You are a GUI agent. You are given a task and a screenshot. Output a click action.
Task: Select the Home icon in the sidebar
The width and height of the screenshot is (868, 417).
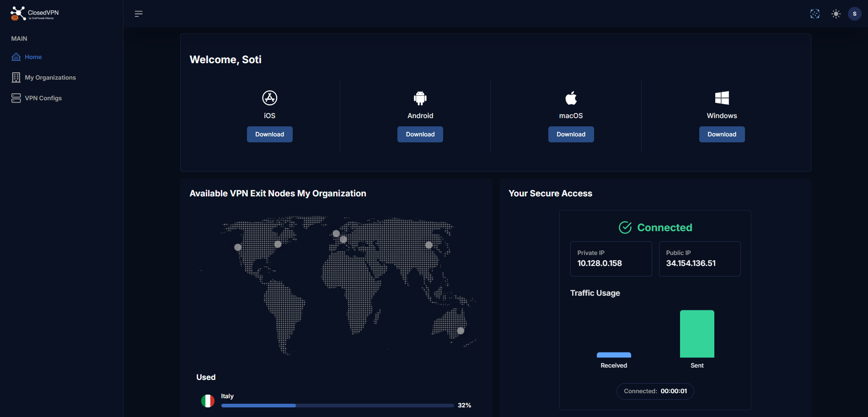pyautogui.click(x=16, y=57)
